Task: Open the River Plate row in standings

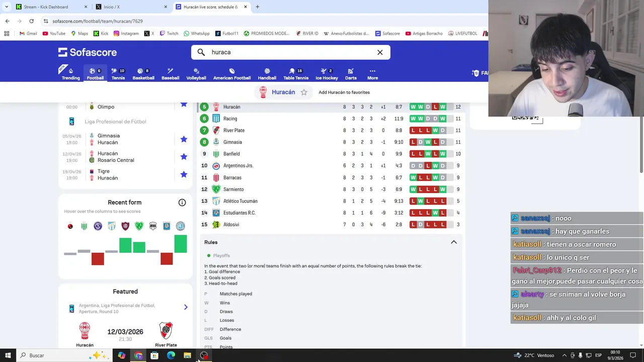Action: 331,130
